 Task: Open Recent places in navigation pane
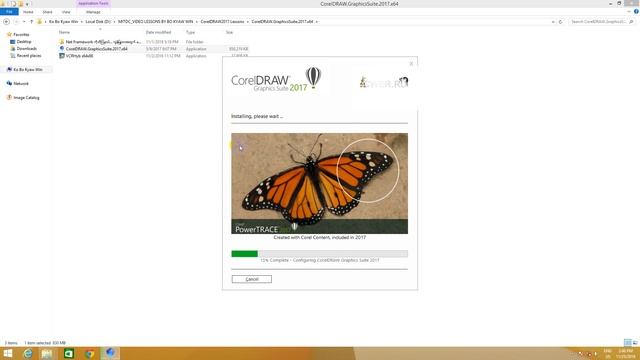(x=29, y=56)
